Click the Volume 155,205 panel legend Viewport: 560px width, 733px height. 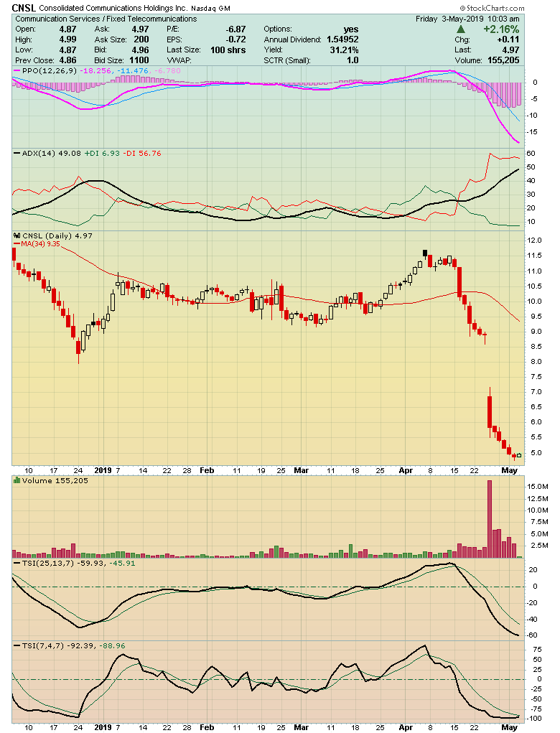click(51, 480)
